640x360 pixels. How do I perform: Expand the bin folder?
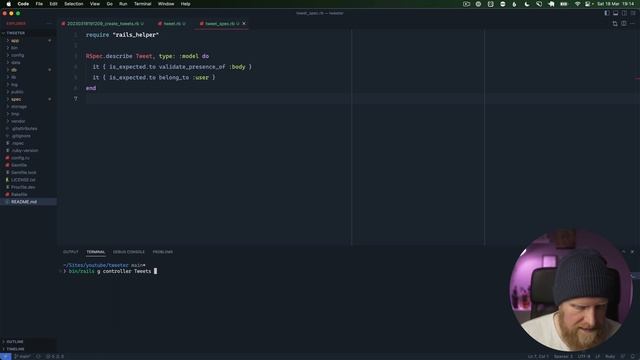14,48
